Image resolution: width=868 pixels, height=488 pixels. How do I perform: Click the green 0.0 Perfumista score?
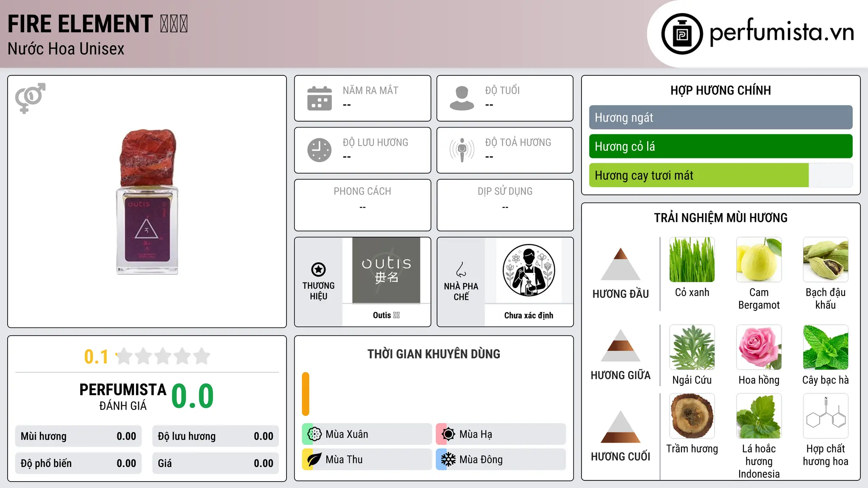pos(193,396)
